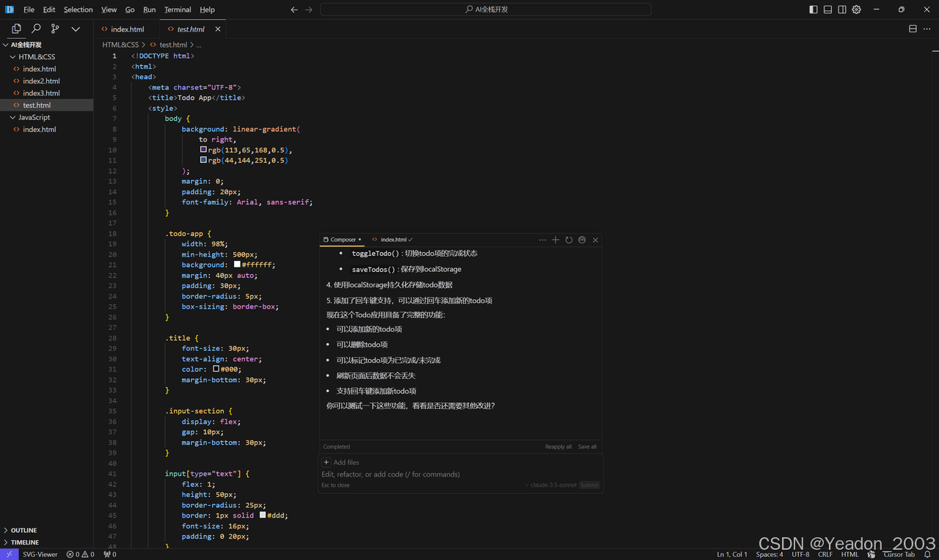Screen dimensions: 939x560
Task: Toggle the secondary sidebar layout icon
Action: click(x=842, y=10)
